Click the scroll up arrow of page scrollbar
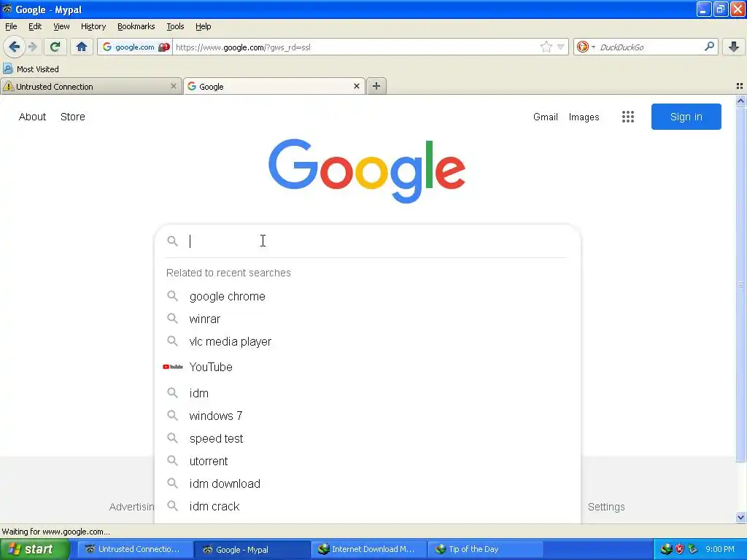Viewport: 747px width, 560px height. pos(740,101)
